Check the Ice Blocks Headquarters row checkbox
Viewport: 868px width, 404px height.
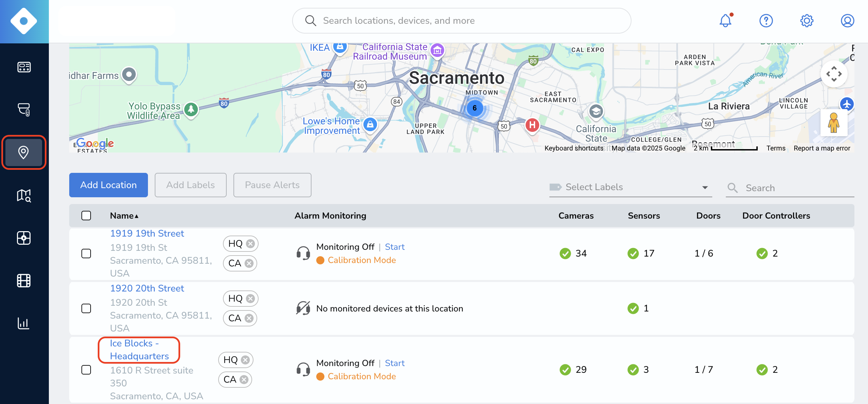tap(86, 370)
